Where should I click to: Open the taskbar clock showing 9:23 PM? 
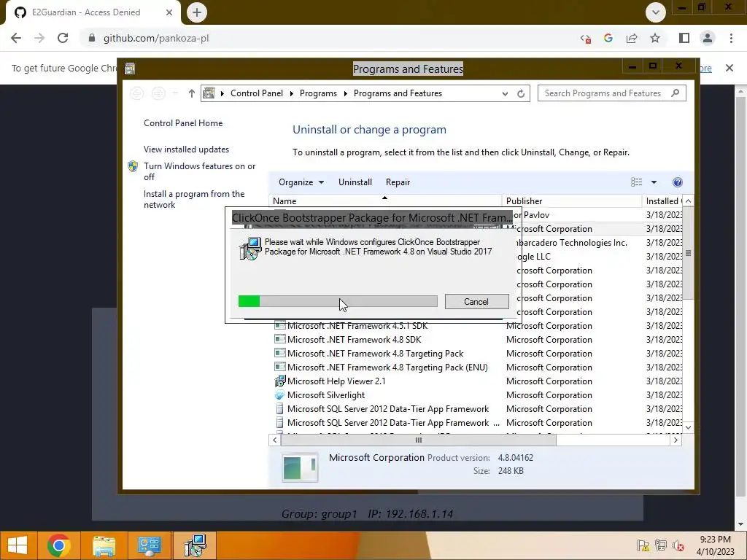coord(715,545)
